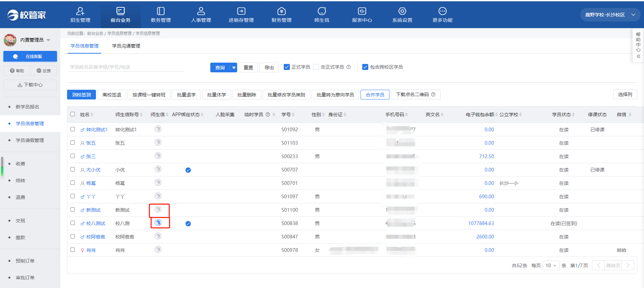Check the row for 校阿爸爸
644x288 pixels.
coord(73,236)
